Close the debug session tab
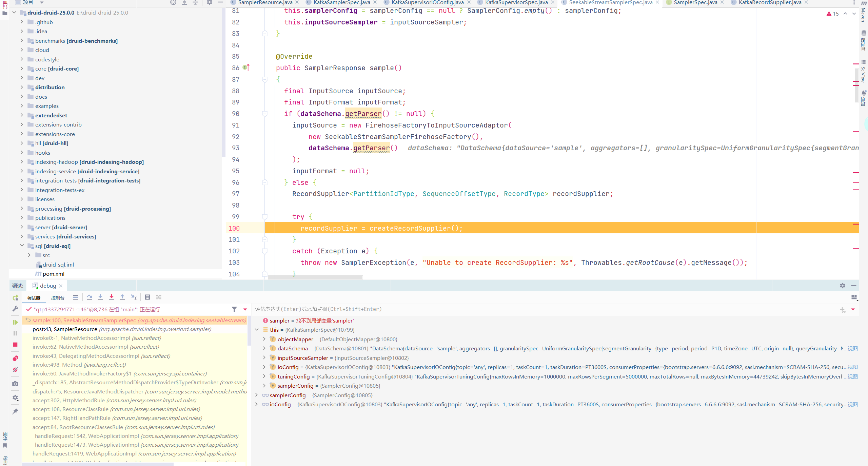The image size is (868, 466). (x=61, y=286)
